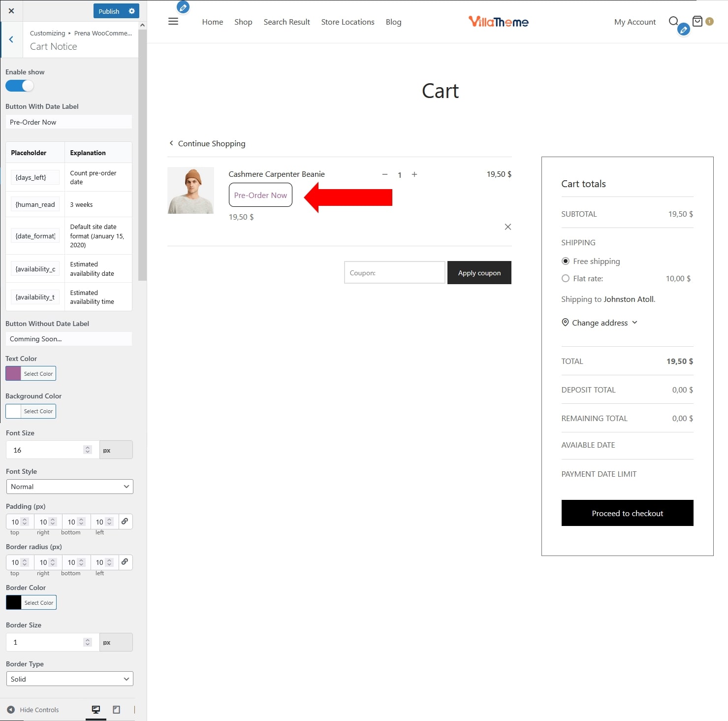Click the search magnifier icon in header
728x721 pixels.
(673, 21)
